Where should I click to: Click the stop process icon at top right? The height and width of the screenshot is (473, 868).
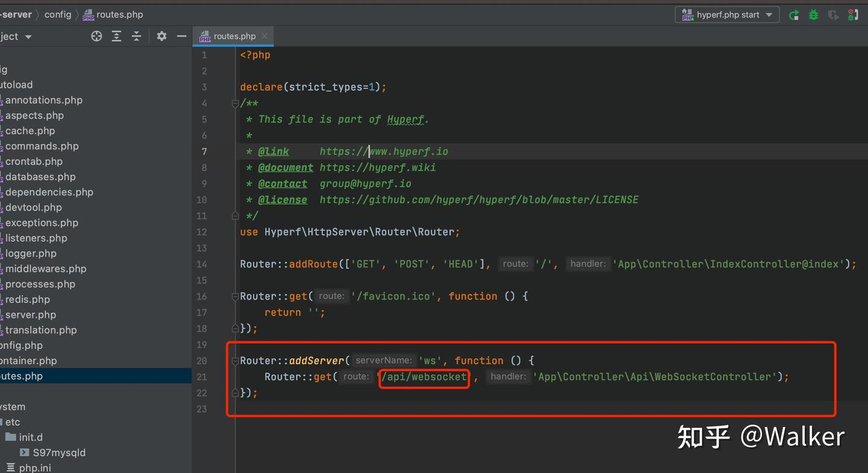click(x=852, y=14)
